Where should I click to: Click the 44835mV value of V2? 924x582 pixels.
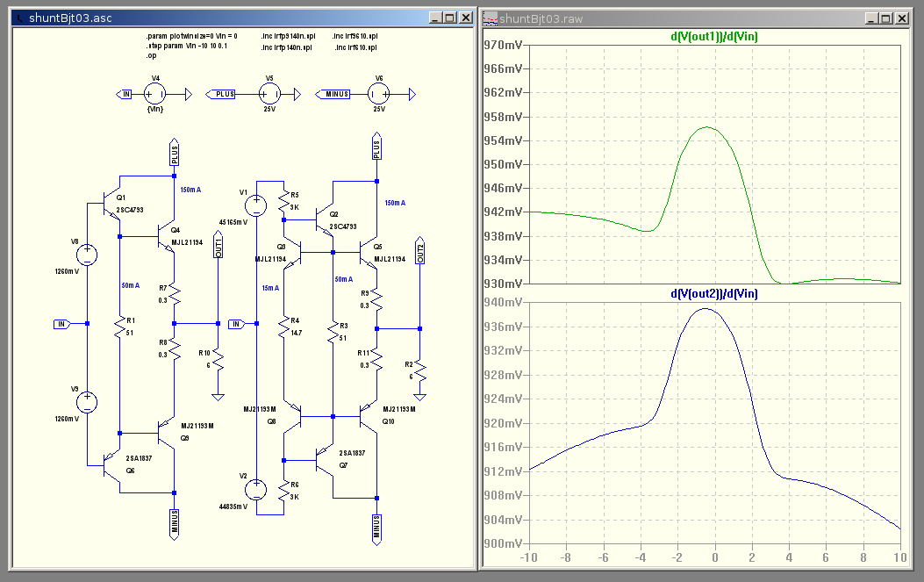coord(233,507)
